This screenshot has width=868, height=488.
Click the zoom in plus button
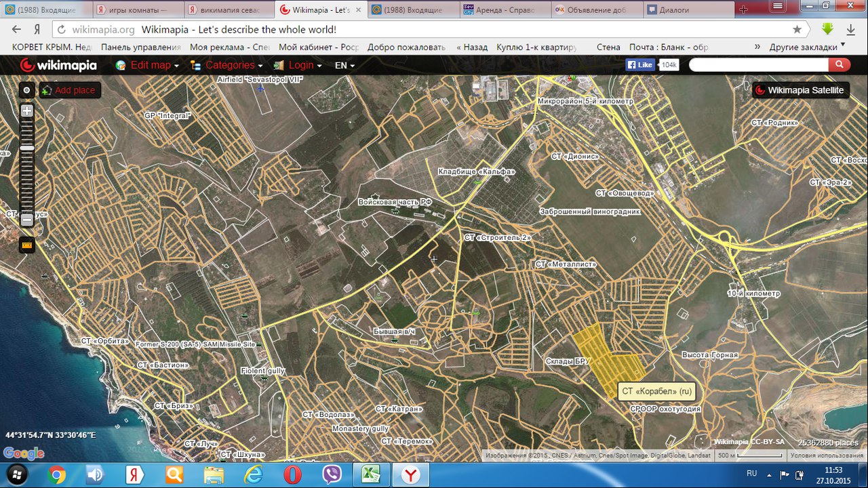pos(27,110)
